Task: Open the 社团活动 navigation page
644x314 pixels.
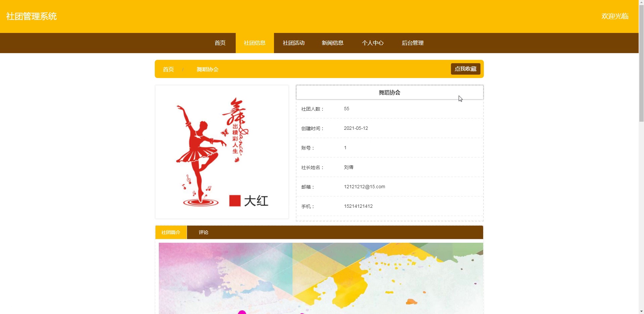Action: coord(293,43)
